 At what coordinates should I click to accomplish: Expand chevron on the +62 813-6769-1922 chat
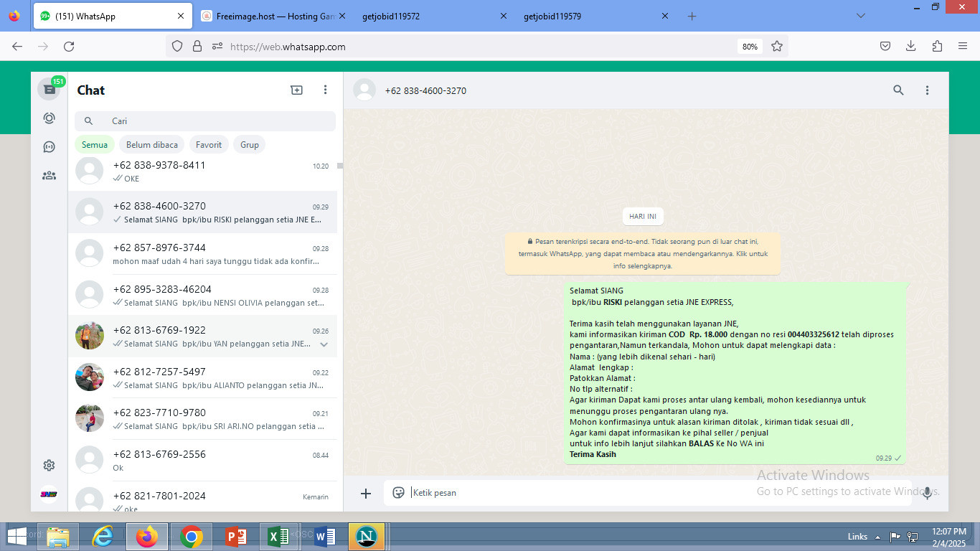[324, 344]
